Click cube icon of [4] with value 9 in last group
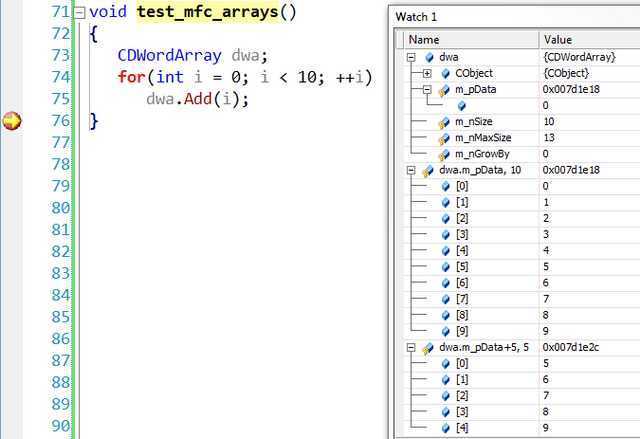Viewport: 640px width, 439px height. click(x=445, y=428)
